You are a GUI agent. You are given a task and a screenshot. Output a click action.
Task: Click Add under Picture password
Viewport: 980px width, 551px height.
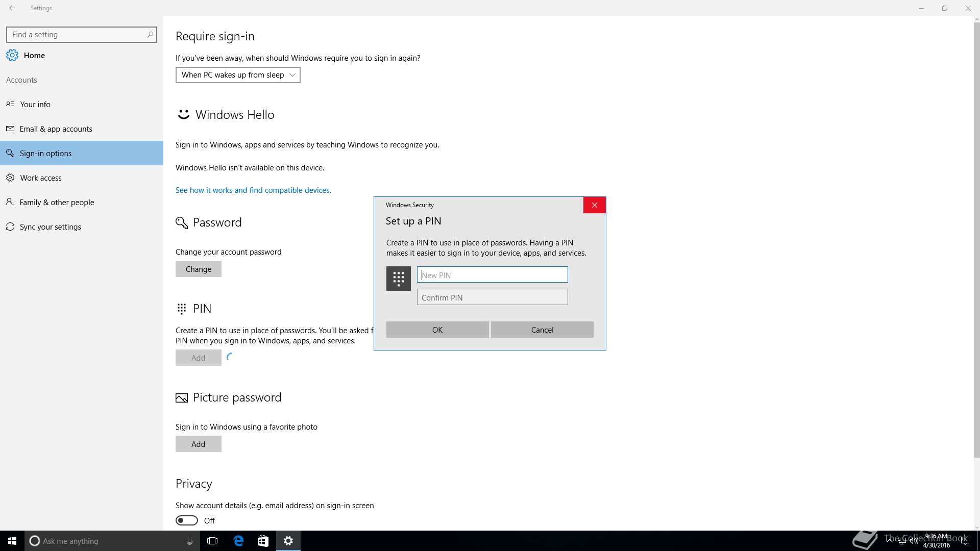[x=199, y=444]
